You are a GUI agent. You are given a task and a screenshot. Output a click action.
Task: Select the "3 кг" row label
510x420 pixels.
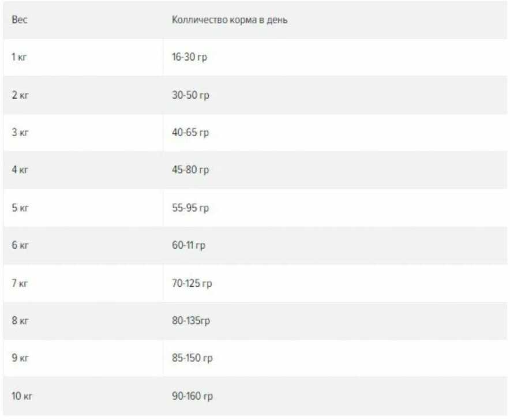20,133
